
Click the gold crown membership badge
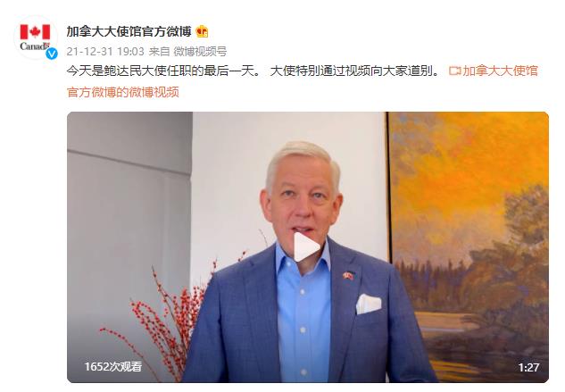(x=202, y=32)
